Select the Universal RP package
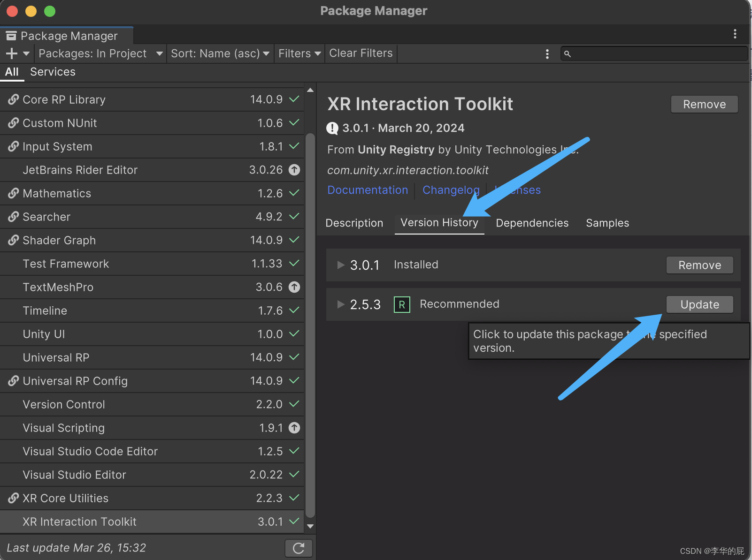 pyautogui.click(x=152, y=357)
